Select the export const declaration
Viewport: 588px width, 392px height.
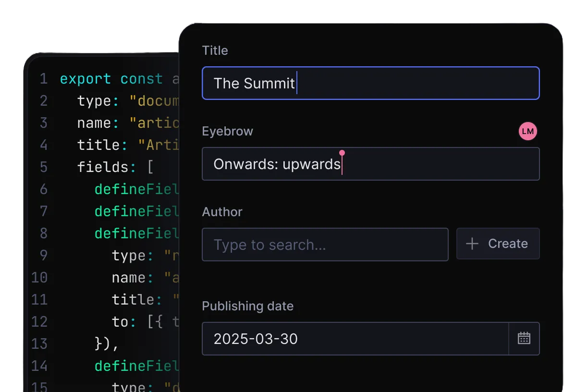pos(111,78)
